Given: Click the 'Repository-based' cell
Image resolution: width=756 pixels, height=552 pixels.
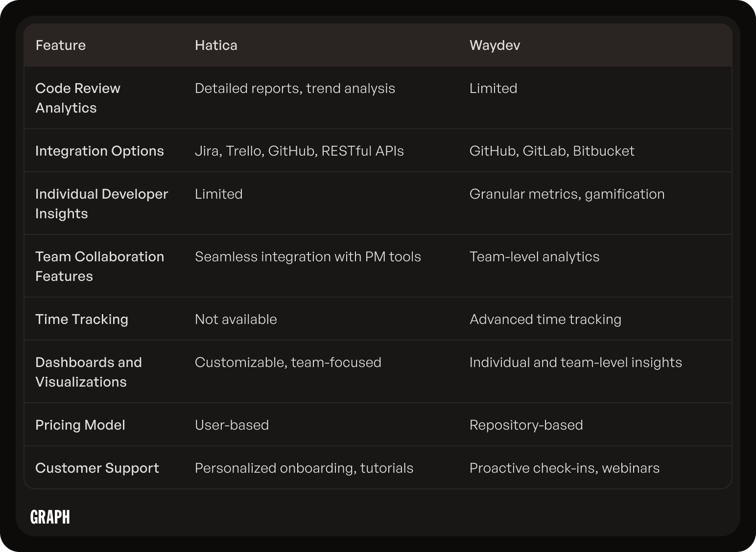Looking at the screenshot, I should [526, 425].
